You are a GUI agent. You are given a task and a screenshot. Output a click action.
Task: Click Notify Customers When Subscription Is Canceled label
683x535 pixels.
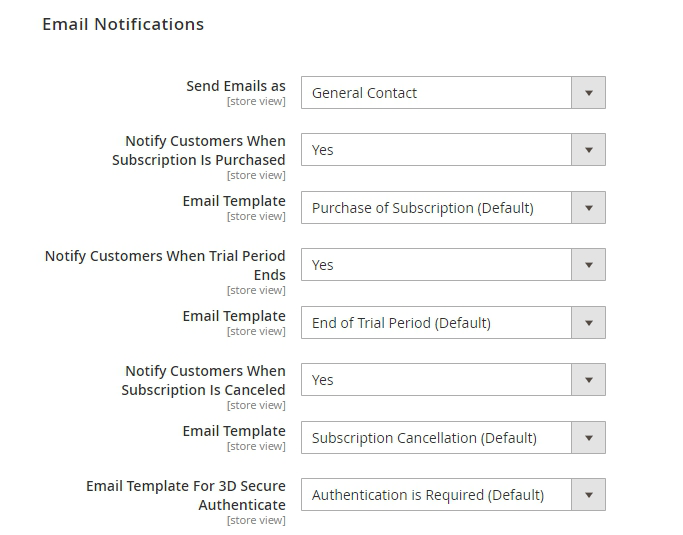pyautogui.click(x=204, y=380)
